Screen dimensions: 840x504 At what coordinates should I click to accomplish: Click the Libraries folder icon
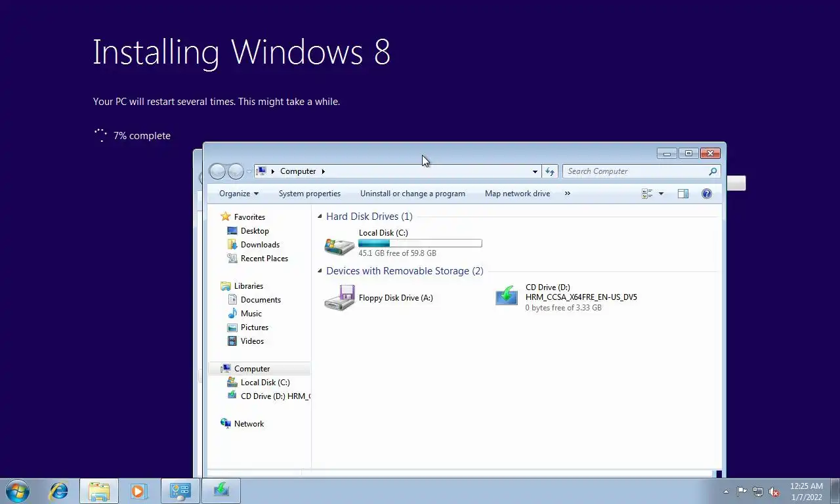(226, 286)
